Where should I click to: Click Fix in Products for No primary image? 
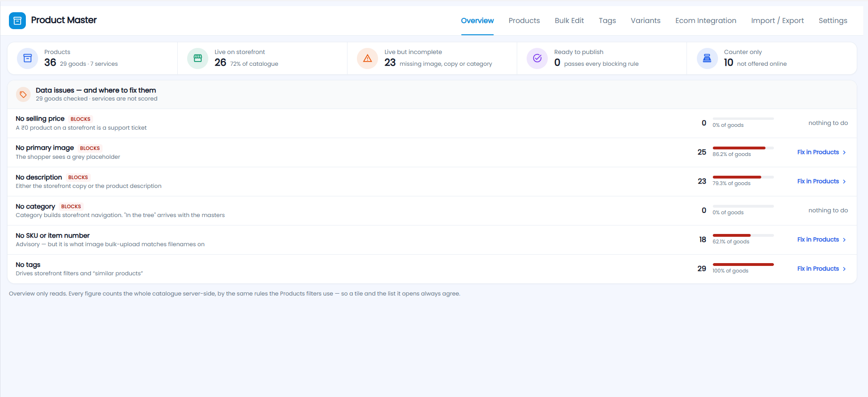tap(822, 152)
